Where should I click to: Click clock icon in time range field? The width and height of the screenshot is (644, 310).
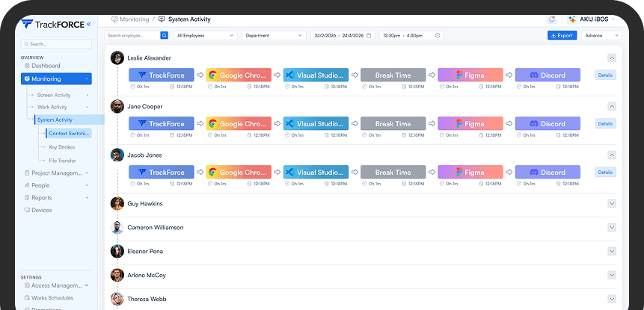[x=438, y=36]
